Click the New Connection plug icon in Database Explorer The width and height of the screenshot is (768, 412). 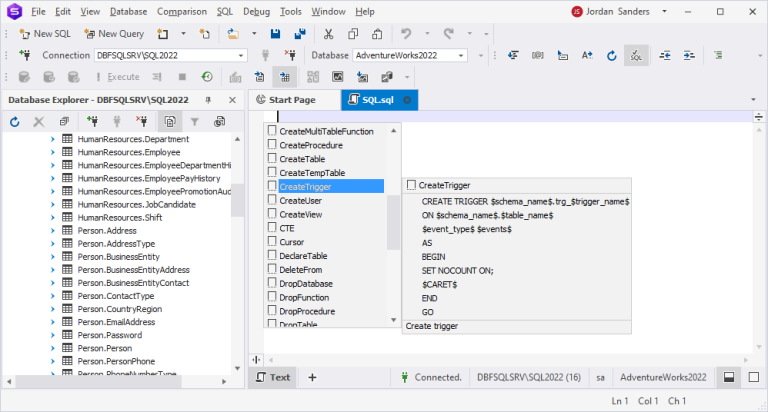tap(92, 122)
